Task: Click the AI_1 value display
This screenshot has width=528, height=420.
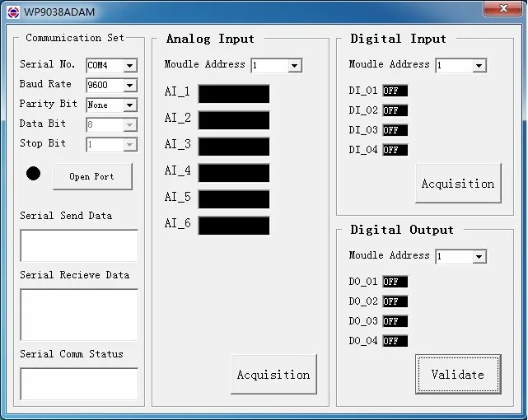Action: coord(234,94)
